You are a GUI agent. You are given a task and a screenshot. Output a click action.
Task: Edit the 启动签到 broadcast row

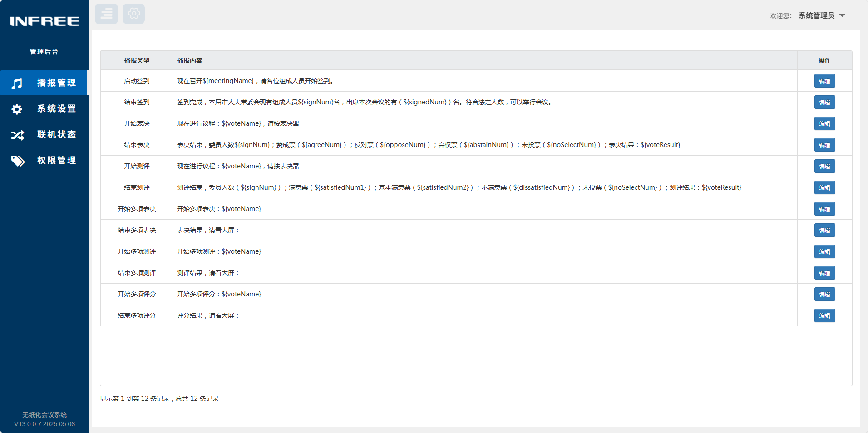[x=824, y=81]
